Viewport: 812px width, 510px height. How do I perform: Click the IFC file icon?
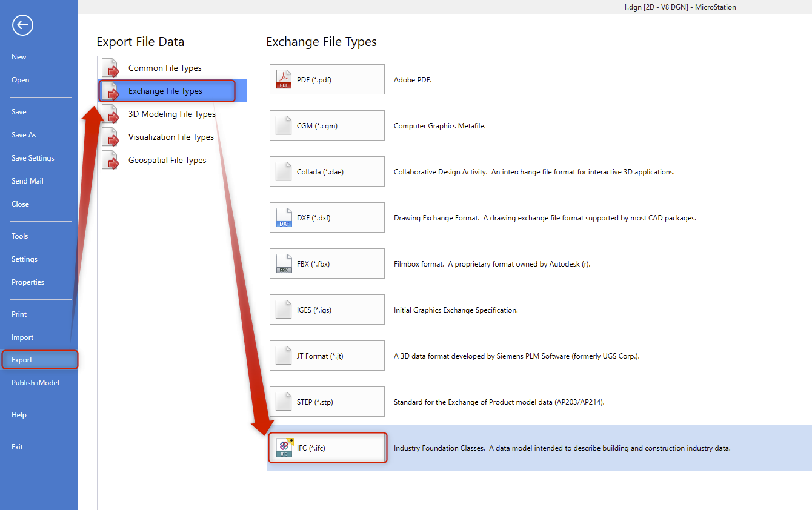tap(284, 448)
